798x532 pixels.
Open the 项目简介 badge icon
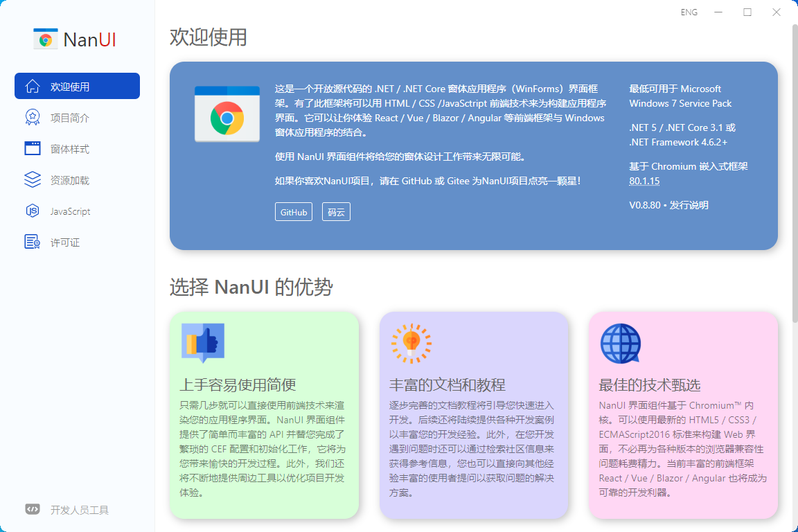32,117
